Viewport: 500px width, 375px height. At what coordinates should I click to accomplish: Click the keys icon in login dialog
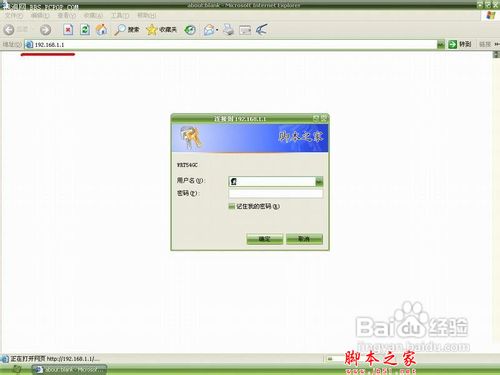191,137
